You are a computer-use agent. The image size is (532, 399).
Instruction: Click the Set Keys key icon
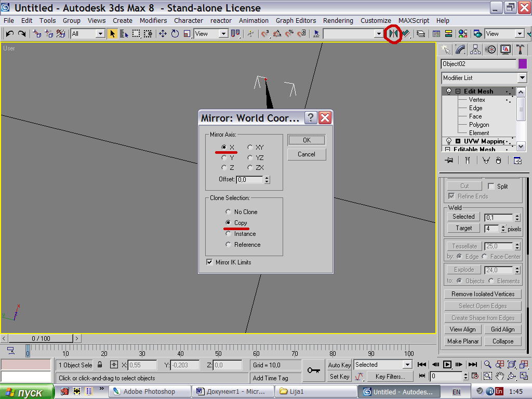tap(313, 370)
